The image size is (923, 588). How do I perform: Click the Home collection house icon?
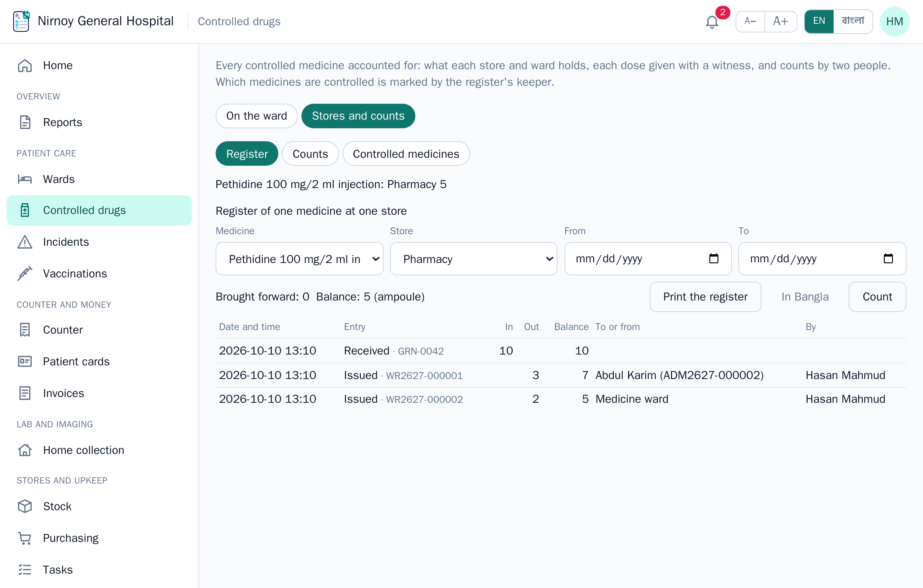[x=25, y=450]
